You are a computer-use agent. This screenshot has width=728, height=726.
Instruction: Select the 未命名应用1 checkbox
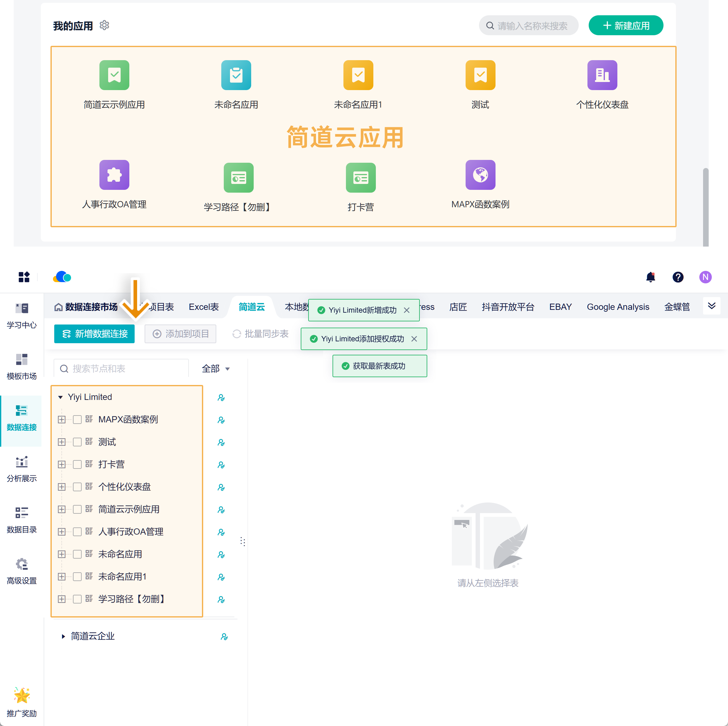point(77,577)
